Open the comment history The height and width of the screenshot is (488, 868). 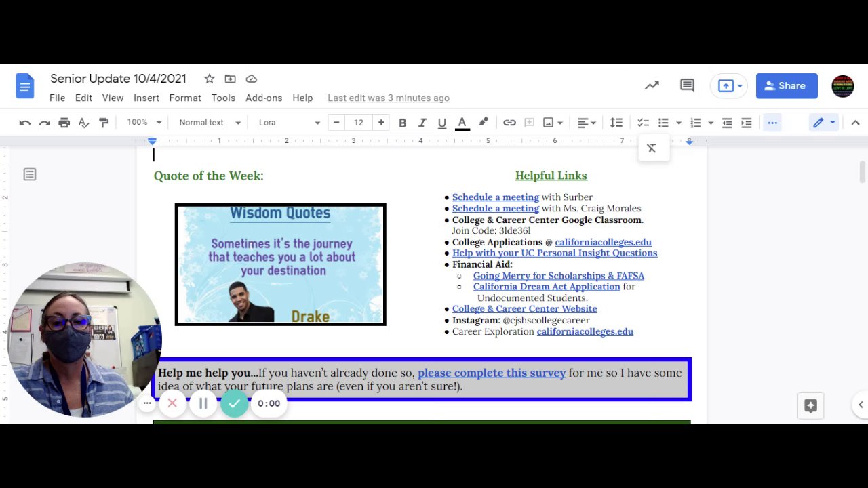687,86
